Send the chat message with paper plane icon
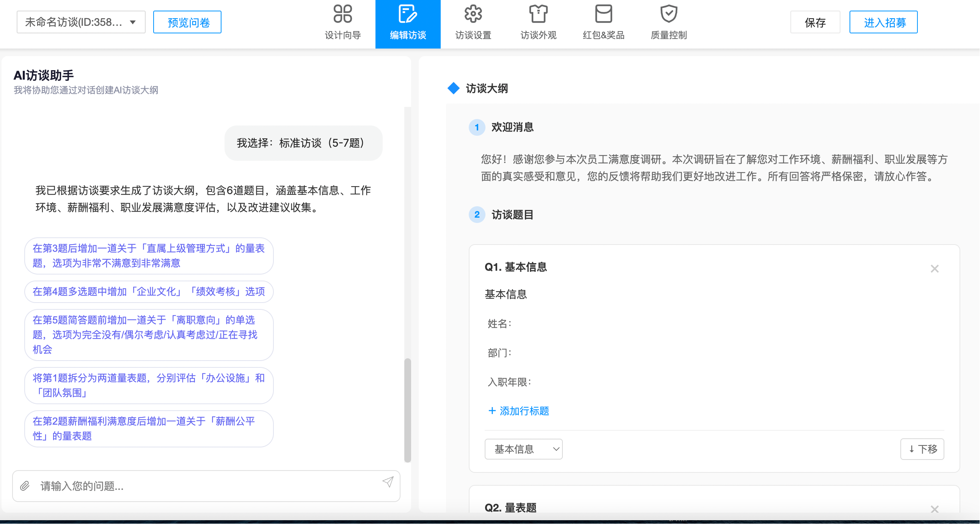The height and width of the screenshot is (524, 980). point(388,483)
